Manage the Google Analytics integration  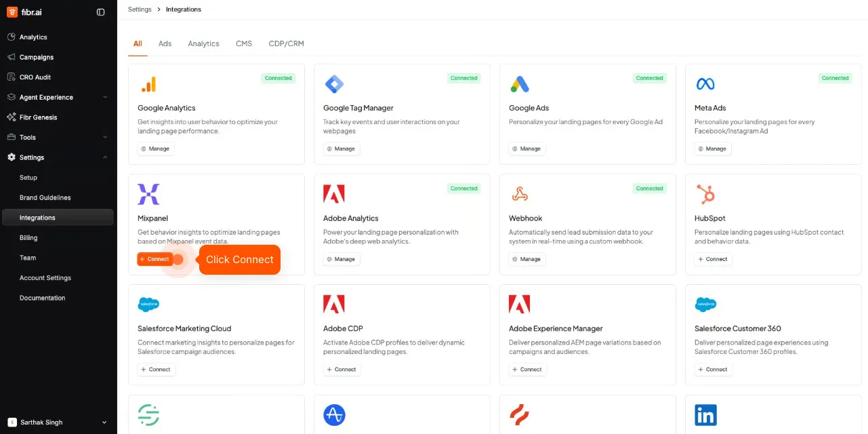point(156,149)
